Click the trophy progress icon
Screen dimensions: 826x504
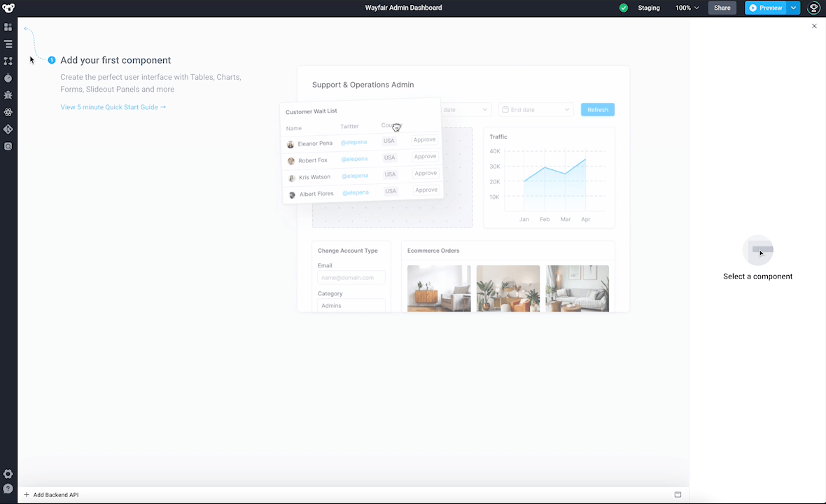813,8
